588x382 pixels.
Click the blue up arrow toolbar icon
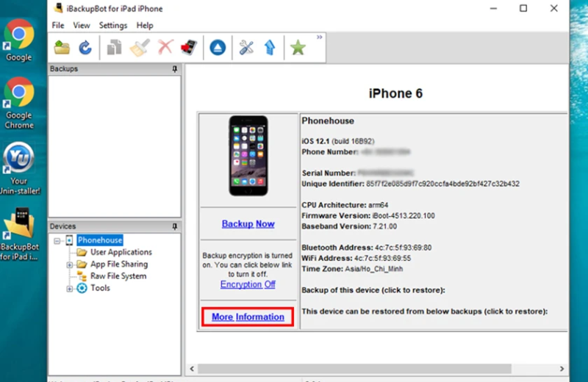[270, 48]
